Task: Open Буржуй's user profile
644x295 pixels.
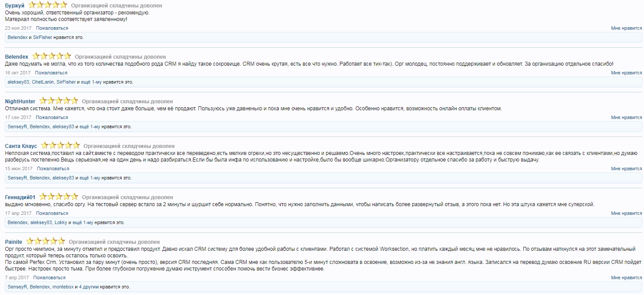Action: pyautogui.click(x=15, y=6)
